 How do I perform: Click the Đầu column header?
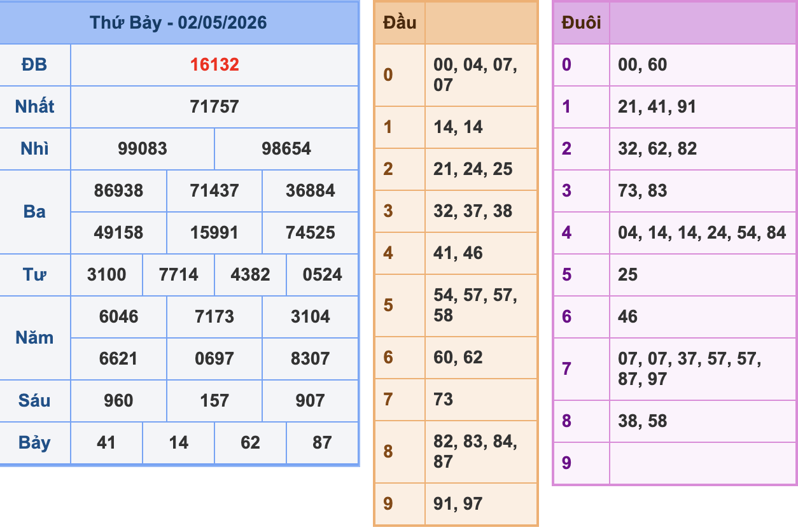(x=400, y=23)
